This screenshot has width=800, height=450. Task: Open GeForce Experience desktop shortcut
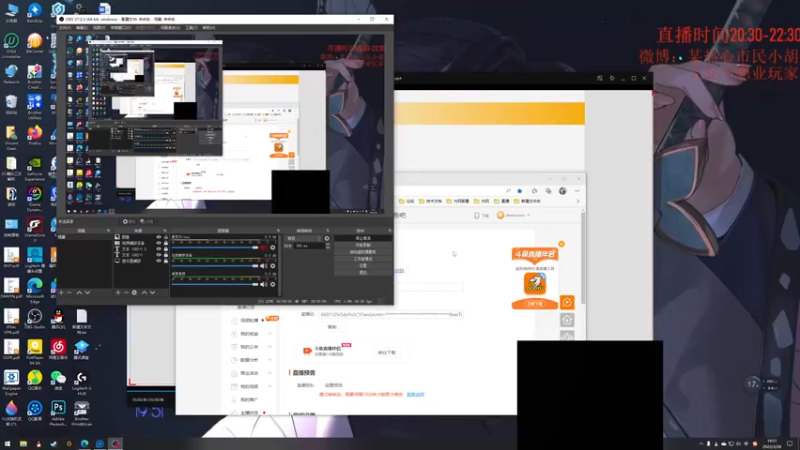click(35, 168)
